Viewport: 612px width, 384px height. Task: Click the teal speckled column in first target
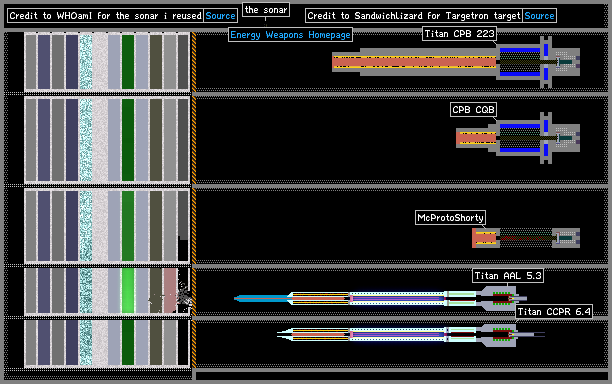point(86,62)
